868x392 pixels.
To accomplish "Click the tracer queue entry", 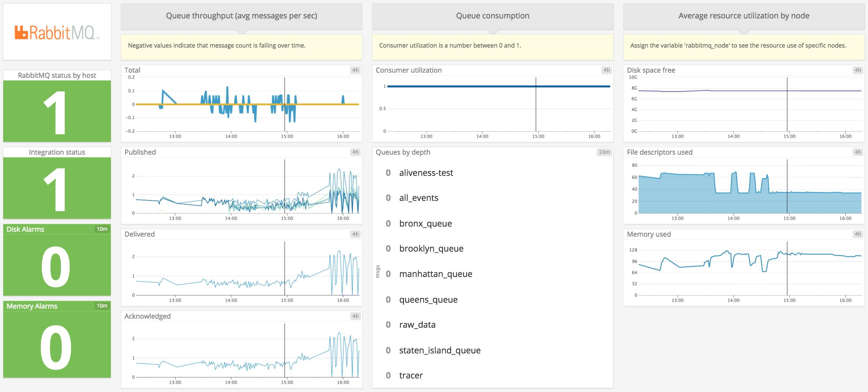I will click(x=411, y=375).
